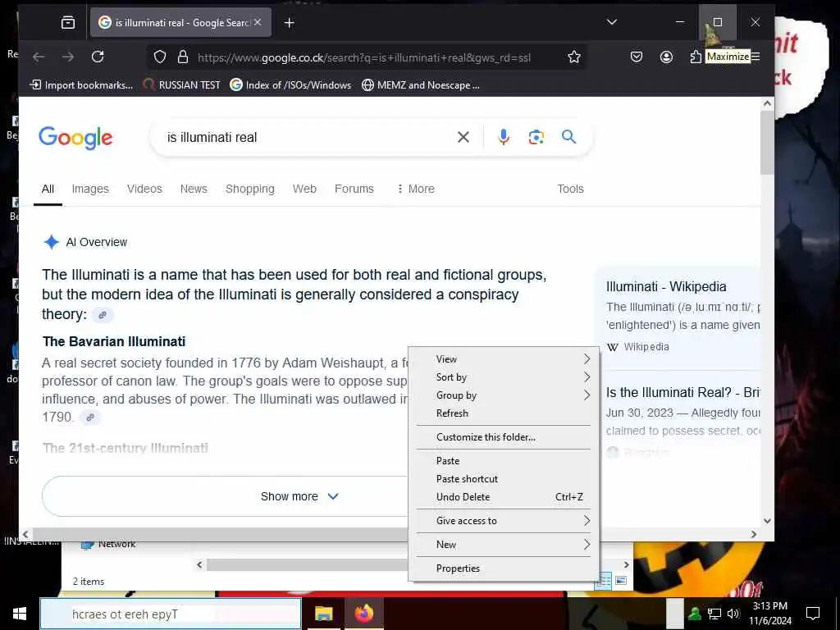This screenshot has height=630, width=840.
Task: Open tracking protection shield icon
Action: (160, 57)
